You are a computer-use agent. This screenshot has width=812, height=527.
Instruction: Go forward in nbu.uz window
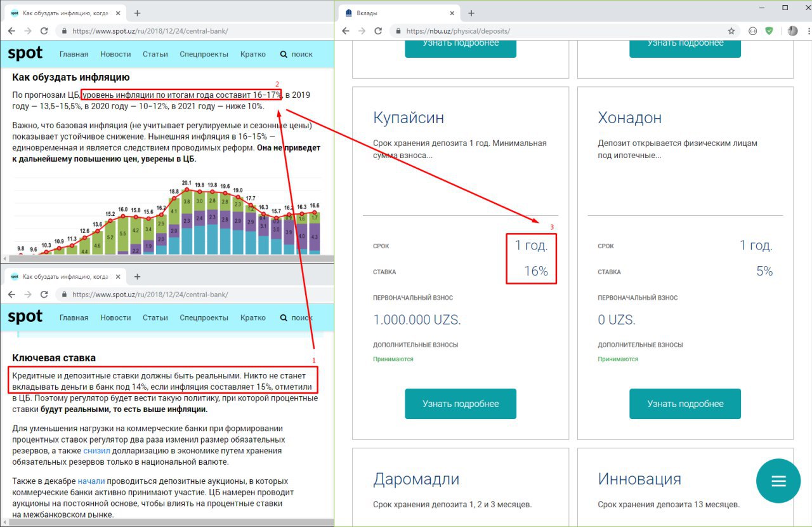(x=362, y=30)
